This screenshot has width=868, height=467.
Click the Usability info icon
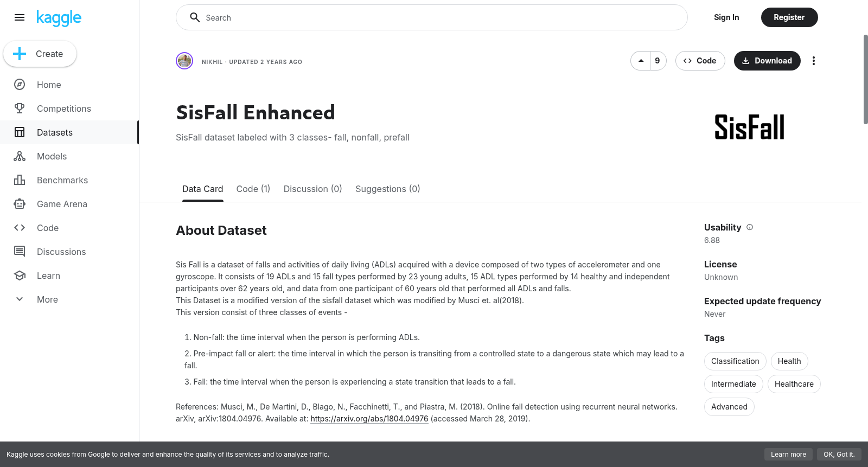point(750,227)
